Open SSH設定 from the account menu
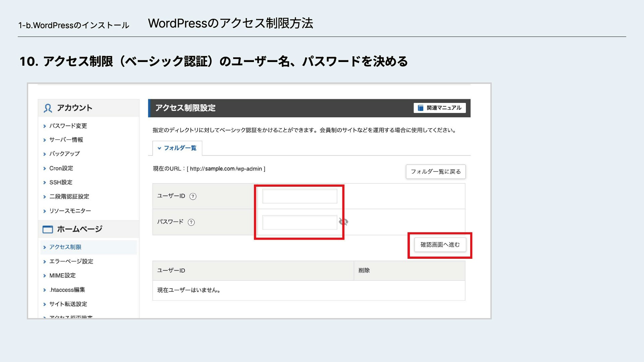The width and height of the screenshot is (644, 362). (x=60, y=182)
